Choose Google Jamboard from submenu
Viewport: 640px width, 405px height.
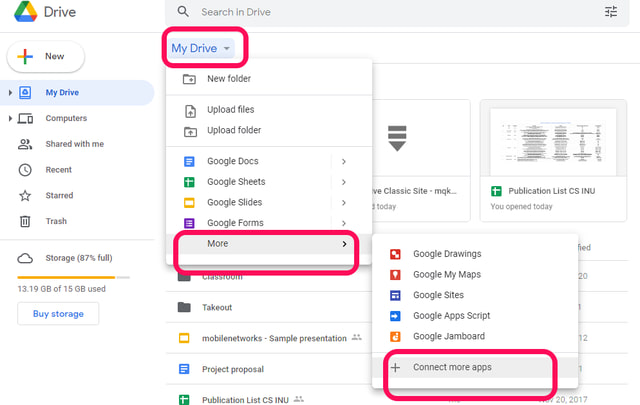[x=475, y=336]
